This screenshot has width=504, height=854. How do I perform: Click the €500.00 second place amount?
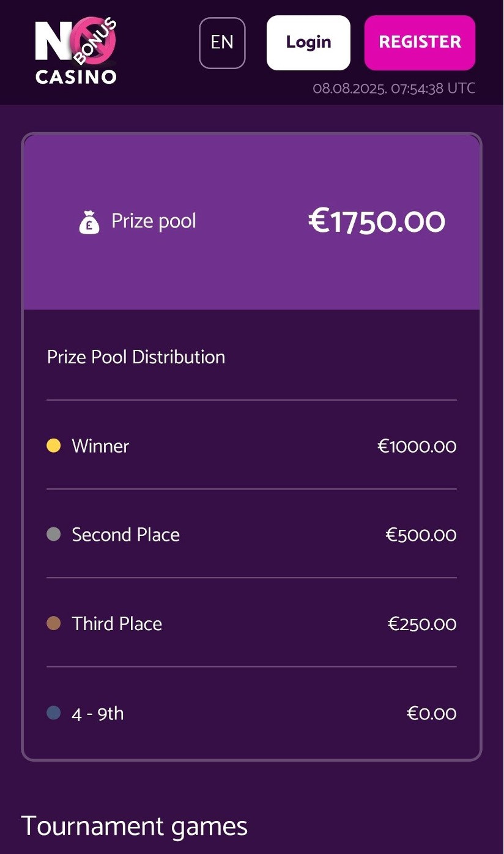click(421, 535)
